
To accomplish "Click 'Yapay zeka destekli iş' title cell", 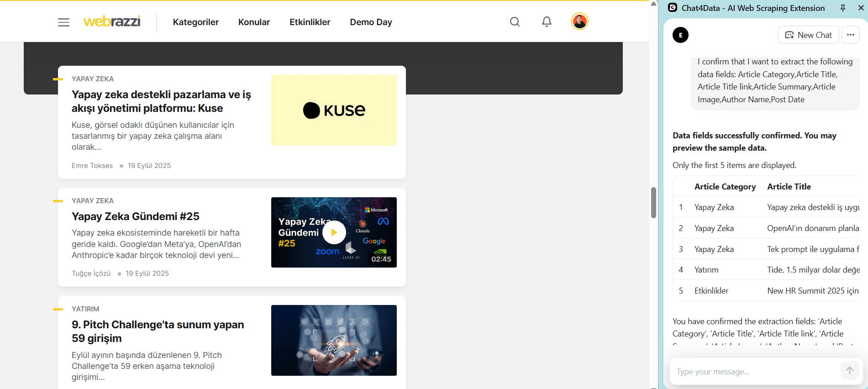I will point(813,207).
